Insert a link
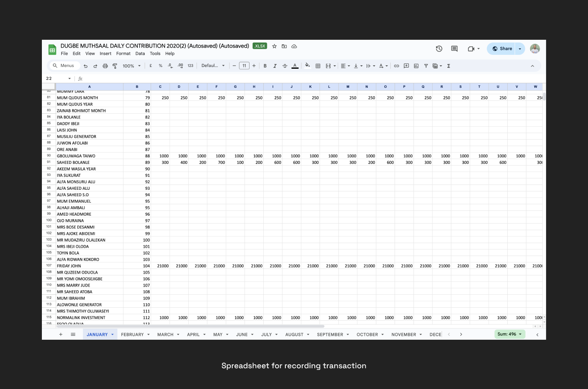The height and width of the screenshot is (389, 588). coord(396,66)
